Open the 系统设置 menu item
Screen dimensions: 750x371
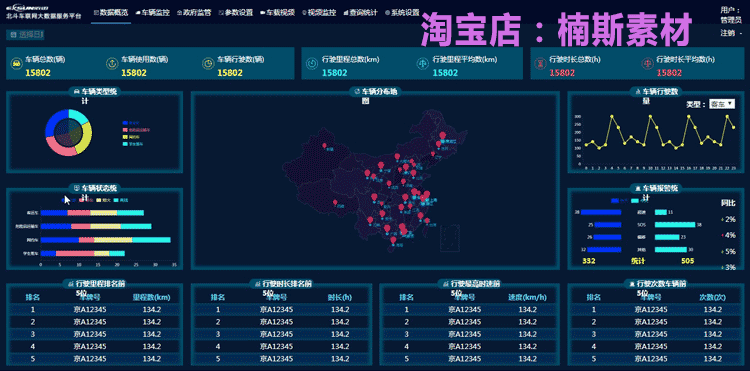click(402, 13)
